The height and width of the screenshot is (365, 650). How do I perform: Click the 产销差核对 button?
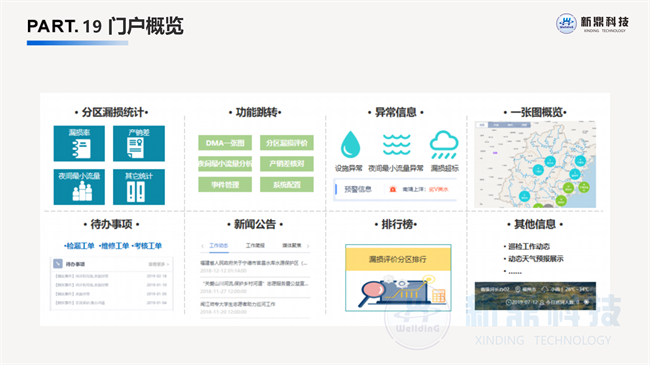click(286, 163)
